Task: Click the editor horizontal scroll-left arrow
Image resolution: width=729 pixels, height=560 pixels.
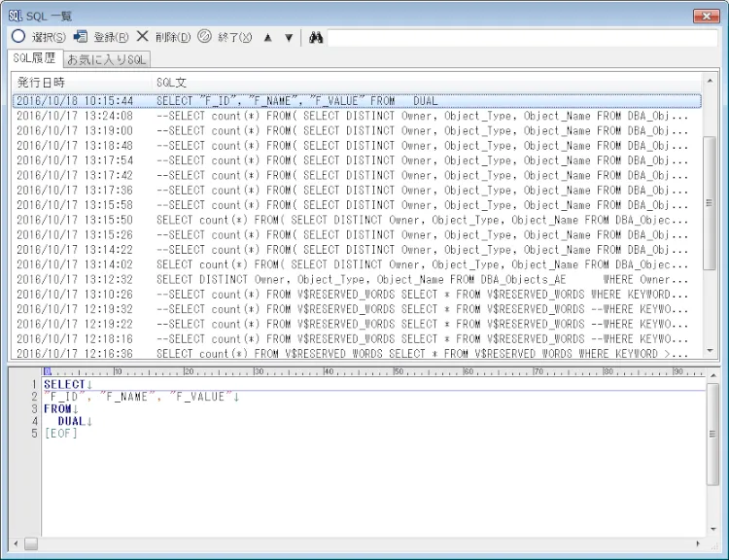Action: coord(16,543)
